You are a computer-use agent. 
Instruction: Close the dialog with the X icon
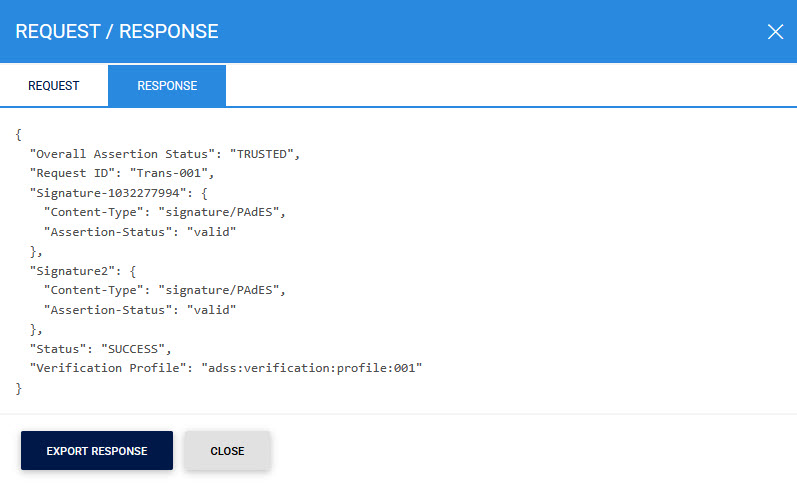775,31
